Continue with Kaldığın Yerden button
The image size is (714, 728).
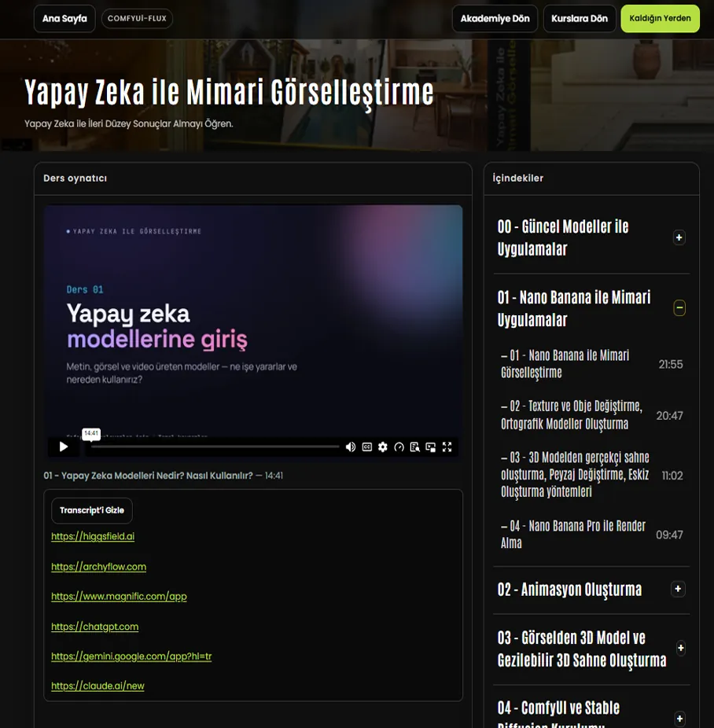click(661, 19)
